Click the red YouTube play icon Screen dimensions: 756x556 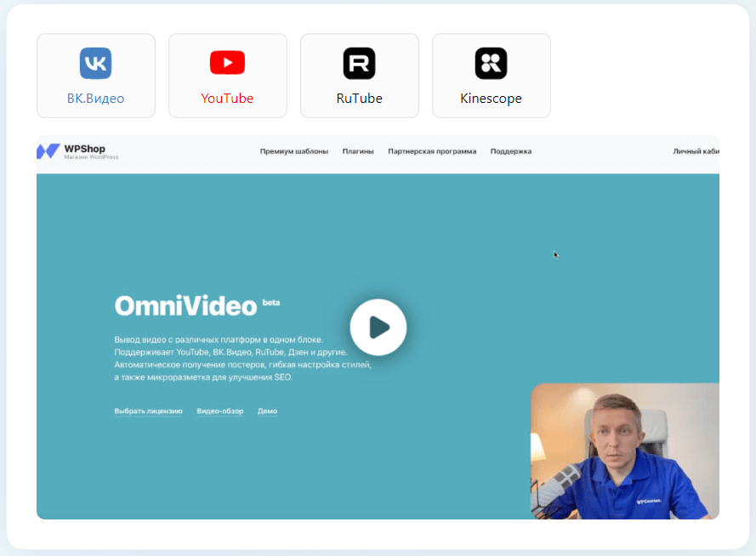227,62
